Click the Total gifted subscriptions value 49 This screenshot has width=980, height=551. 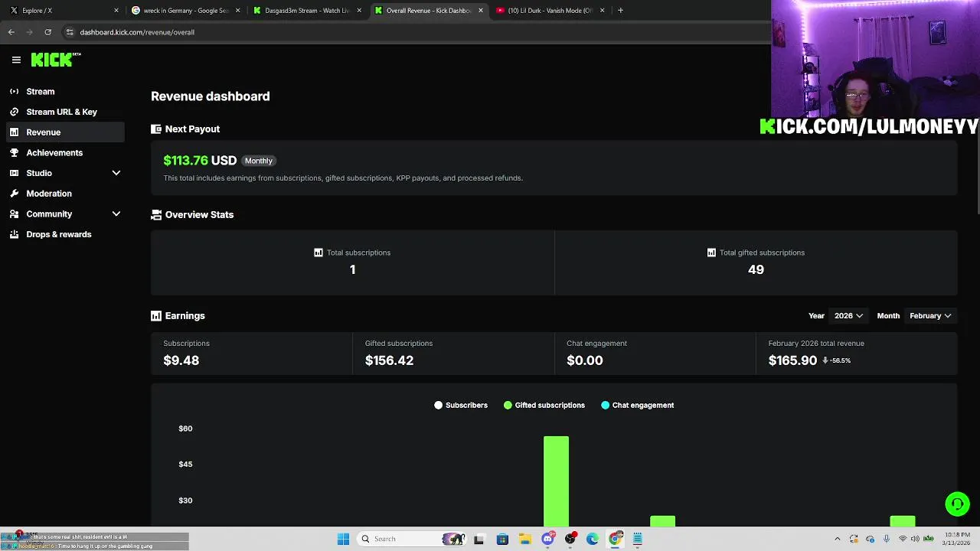[756, 269]
